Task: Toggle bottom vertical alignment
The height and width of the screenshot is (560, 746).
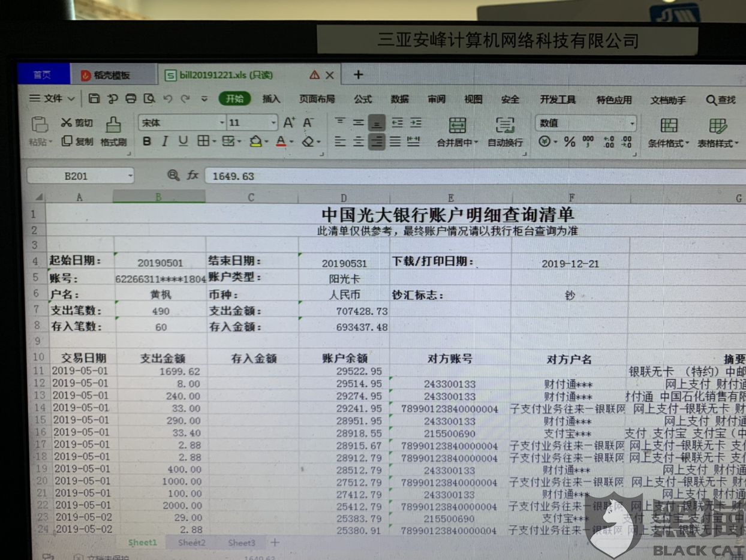Action: coord(377,122)
